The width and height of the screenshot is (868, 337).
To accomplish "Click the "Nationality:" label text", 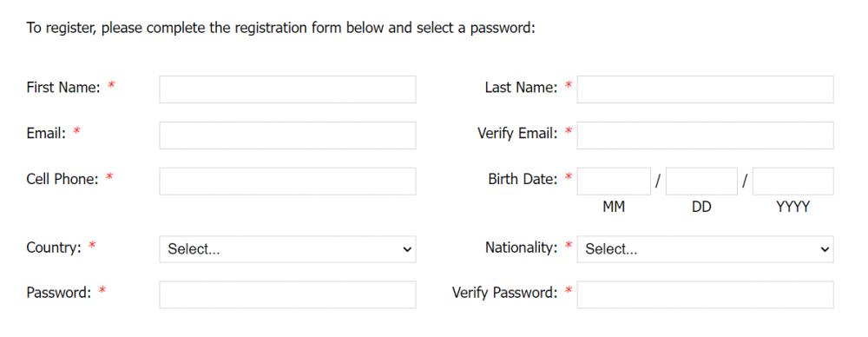I will tap(522, 248).
